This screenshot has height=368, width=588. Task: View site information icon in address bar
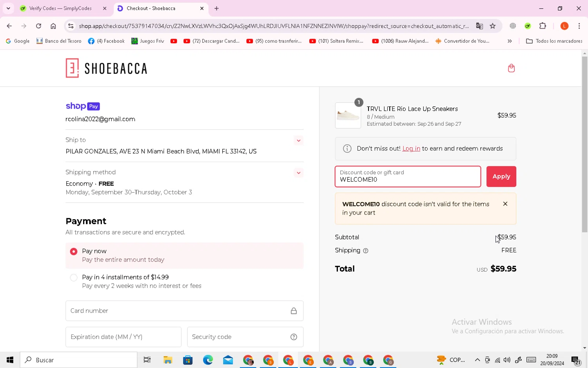click(71, 26)
